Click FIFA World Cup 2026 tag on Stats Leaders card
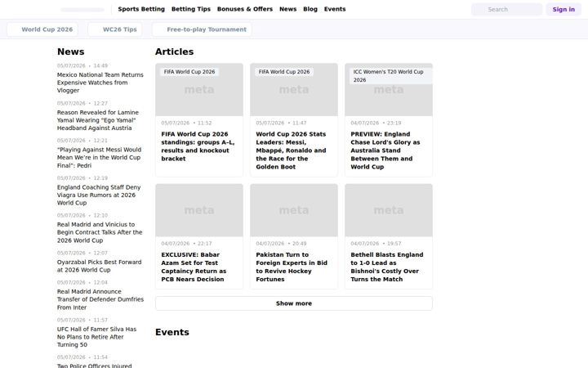The width and height of the screenshot is (588, 368). pyautogui.click(x=284, y=72)
